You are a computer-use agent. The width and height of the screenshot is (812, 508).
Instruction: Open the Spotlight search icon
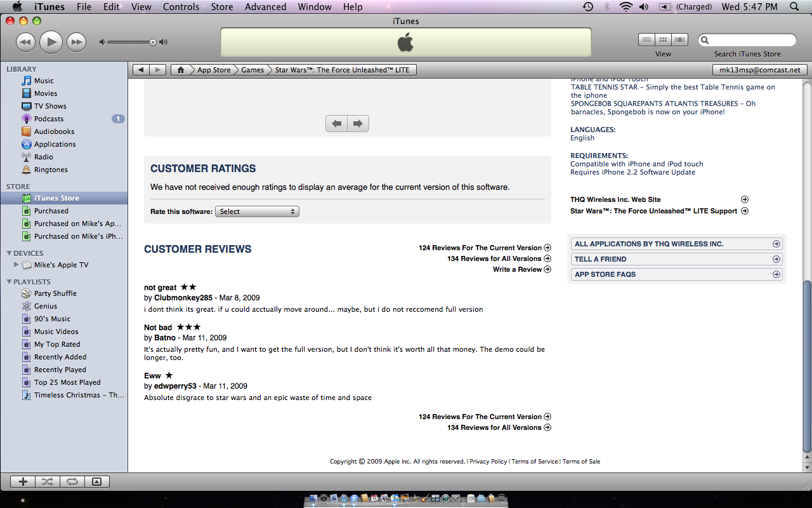tap(794, 7)
